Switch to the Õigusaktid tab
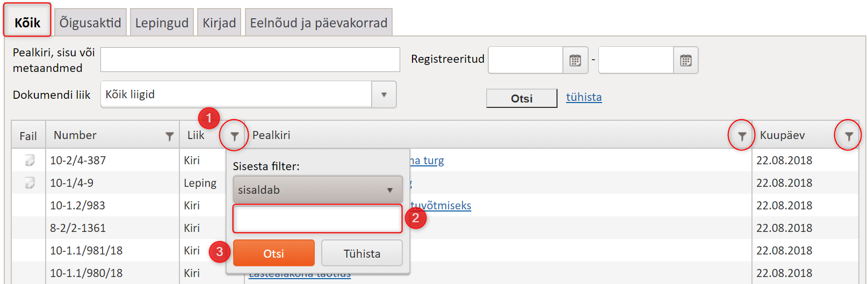 click(x=90, y=23)
